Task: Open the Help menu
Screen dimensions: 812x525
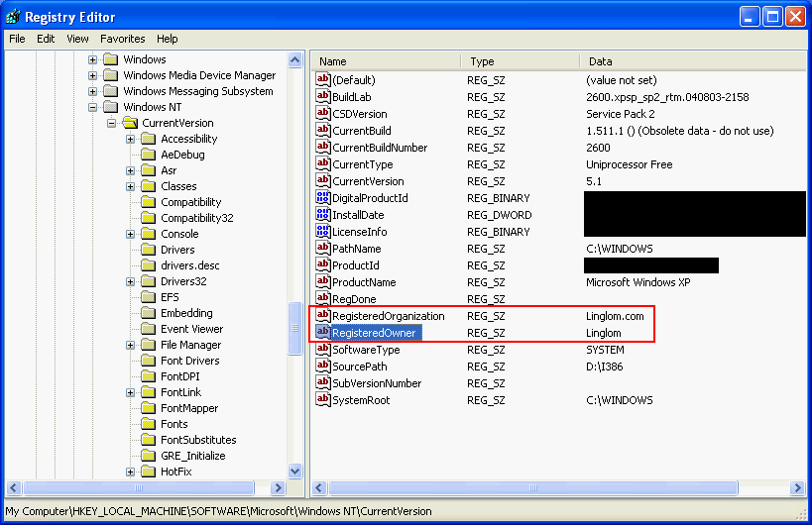Action: pyautogui.click(x=168, y=39)
